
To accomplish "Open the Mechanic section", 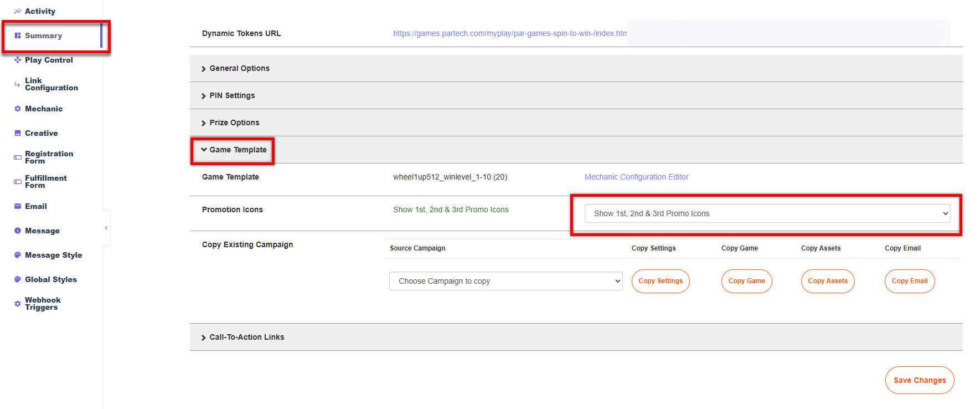I will point(44,109).
